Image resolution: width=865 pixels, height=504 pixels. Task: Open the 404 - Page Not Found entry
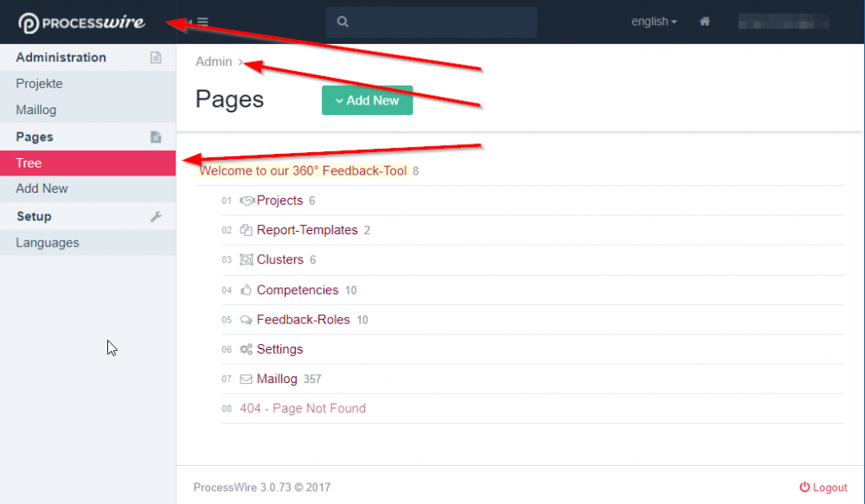coord(303,408)
